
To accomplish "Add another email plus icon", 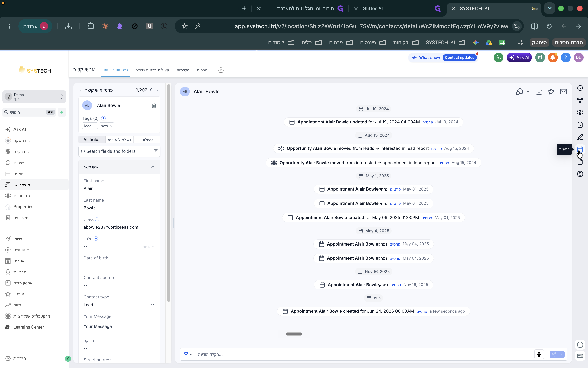I will point(97,219).
